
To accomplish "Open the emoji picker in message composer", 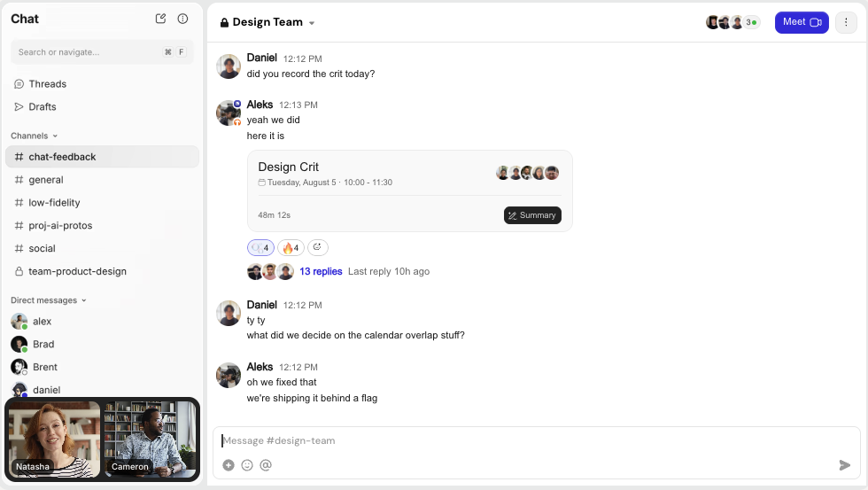I will (x=247, y=465).
